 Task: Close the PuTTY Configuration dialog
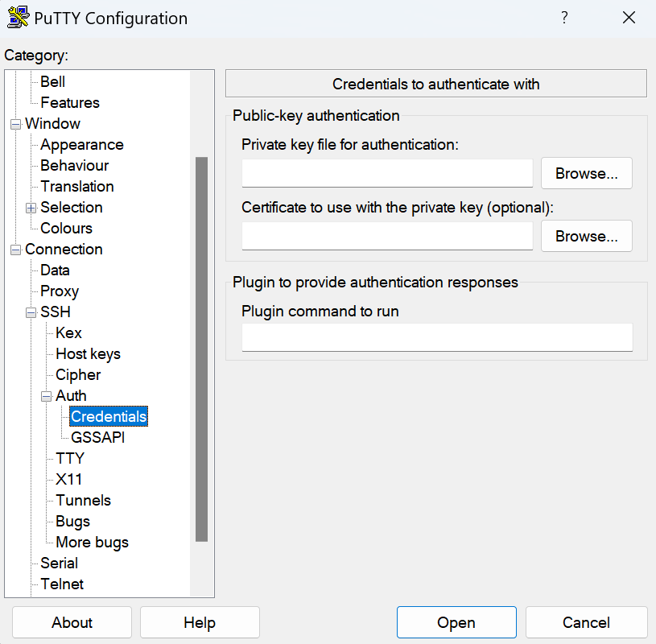coord(629,18)
